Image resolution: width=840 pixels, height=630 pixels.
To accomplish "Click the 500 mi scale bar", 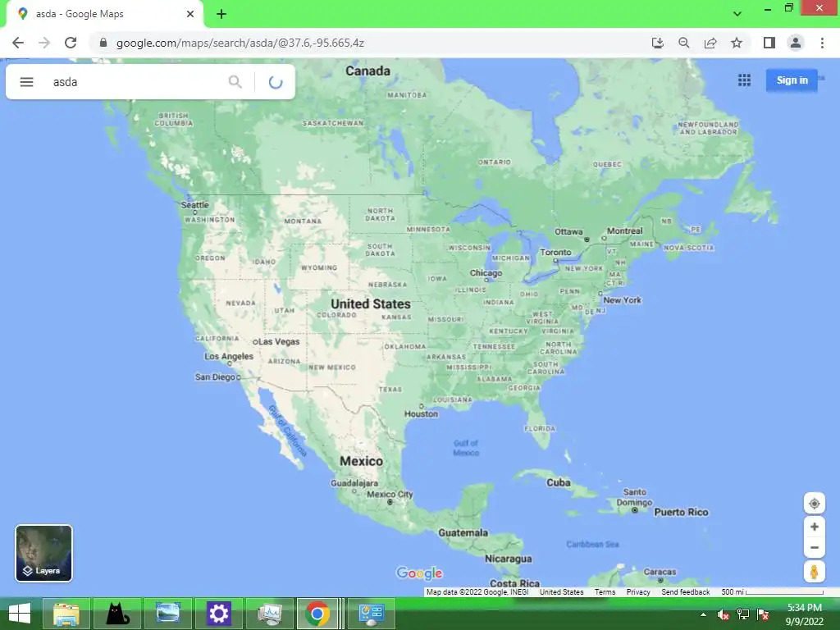I will coord(772,592).
